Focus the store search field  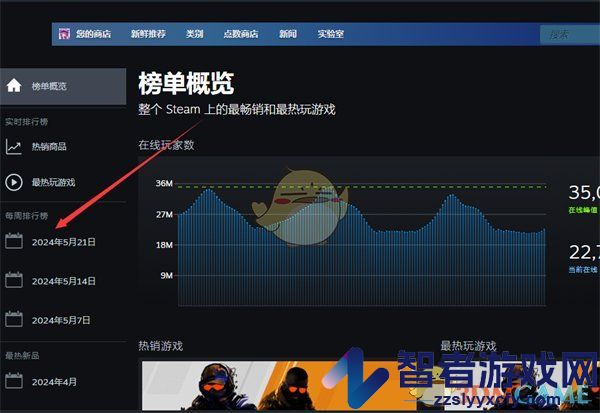click(570, 35)
